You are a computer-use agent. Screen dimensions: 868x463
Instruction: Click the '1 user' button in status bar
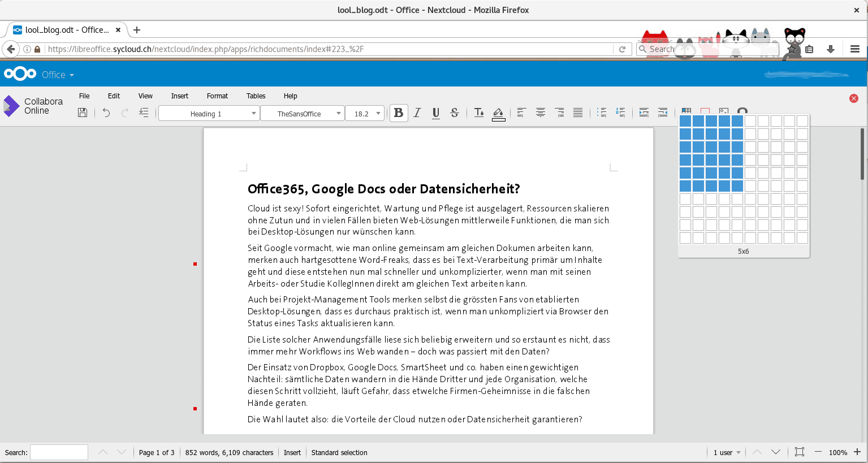[727, 452]
